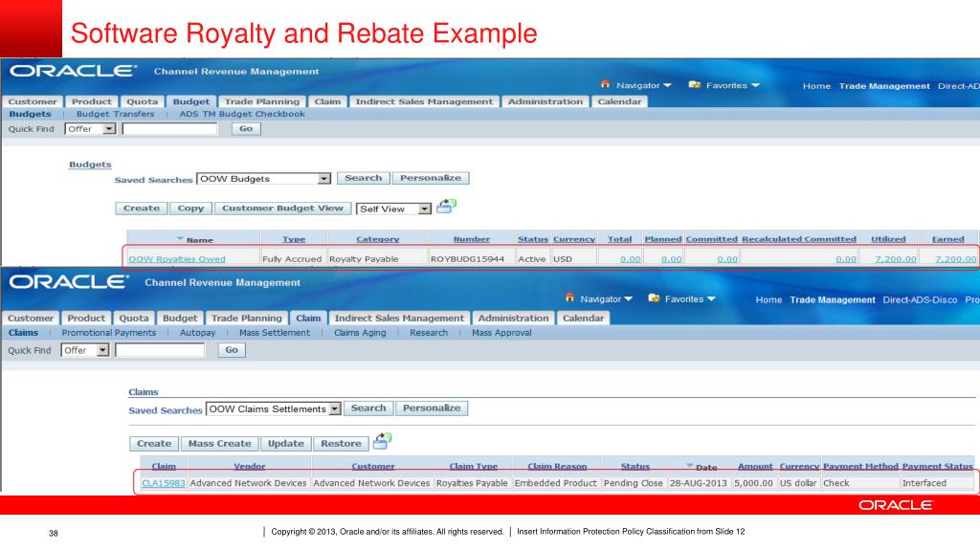980x551 pixels.
Task: Expand the Navigator menu arrow in the Budgets screen
Action: (x=667, y=85)
